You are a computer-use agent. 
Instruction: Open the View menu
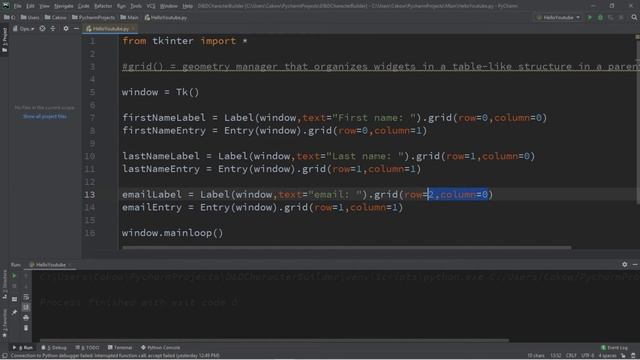pos(44,6)
